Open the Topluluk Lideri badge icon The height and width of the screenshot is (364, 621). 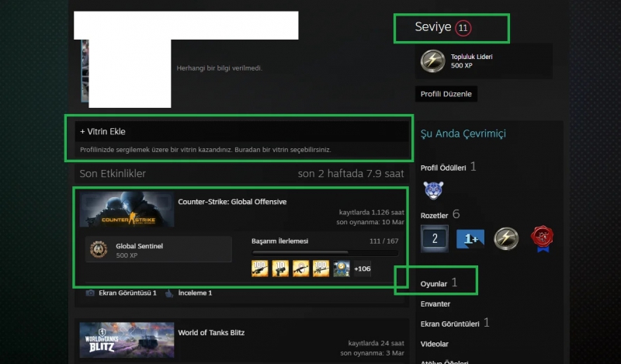coord(432,61)
